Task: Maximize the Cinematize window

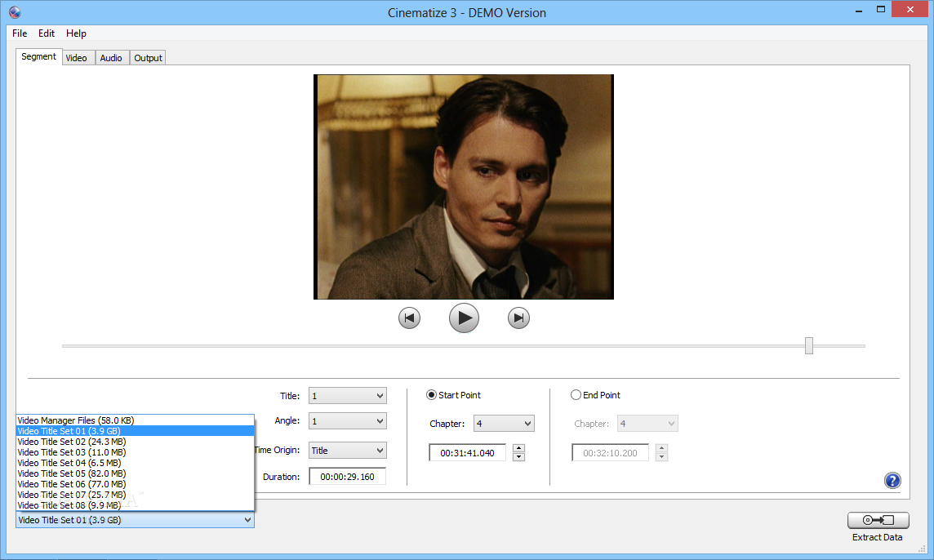Action: coord(881,10)
